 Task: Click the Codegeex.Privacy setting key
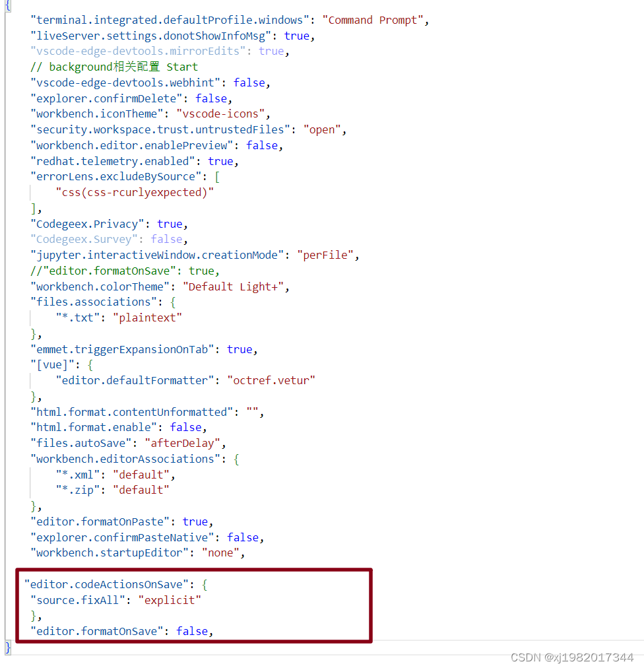click(86, 224)
